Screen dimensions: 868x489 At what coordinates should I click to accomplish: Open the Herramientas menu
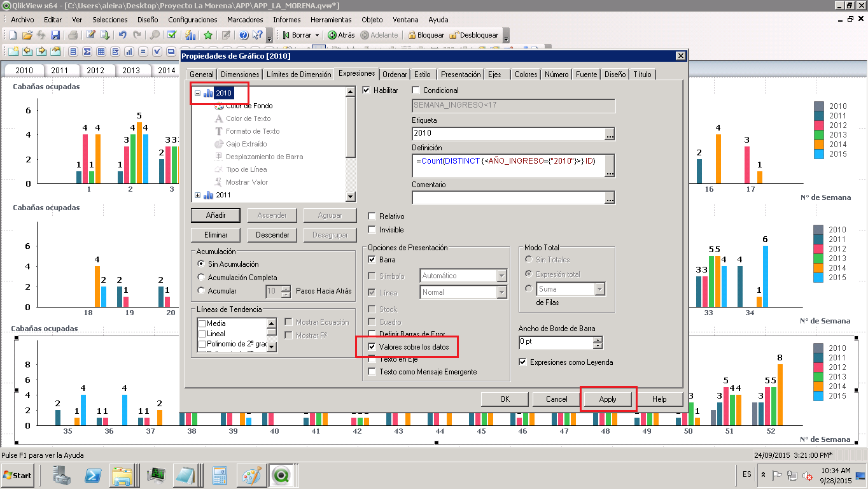point(330,20)
